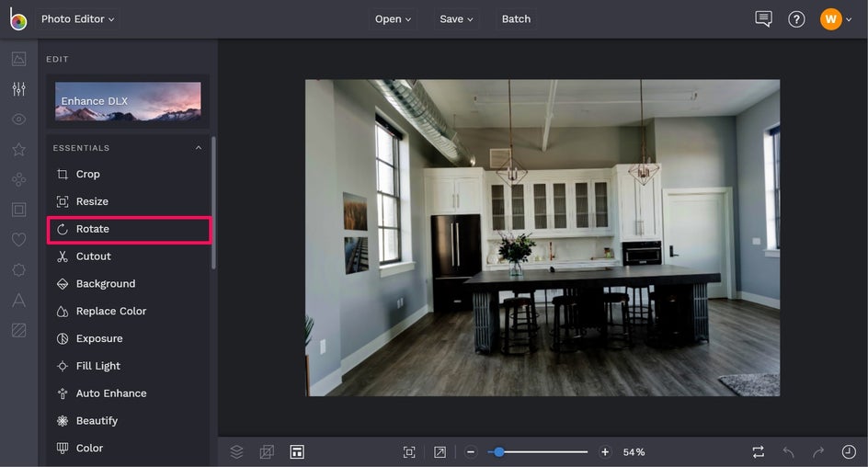Open the Beautify tool
Viewport: 868px width, 467px height.
coord(128,420)
